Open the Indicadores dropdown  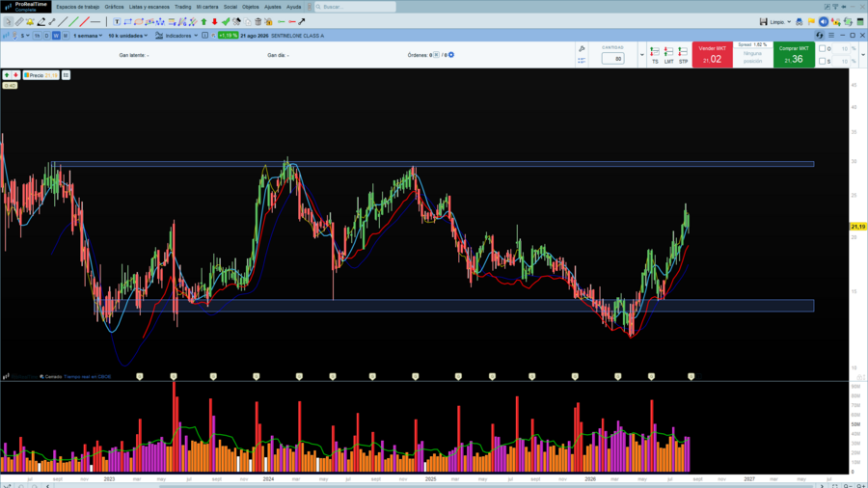point(176,36)
